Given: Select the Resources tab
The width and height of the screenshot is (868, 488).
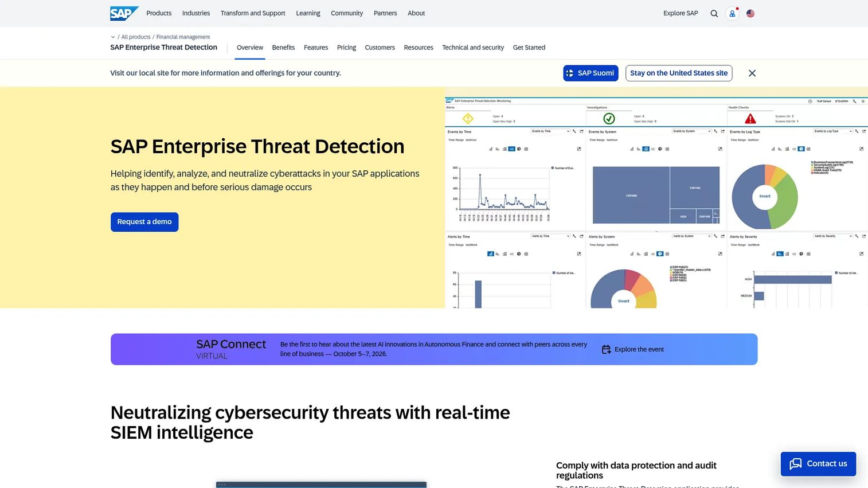Looking at the screenshot, I should coord(419,48).
